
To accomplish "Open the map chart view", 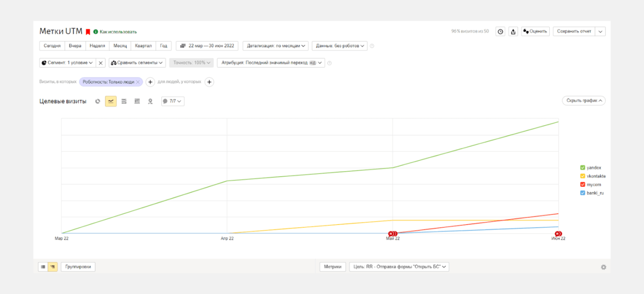I will (150, 101).
